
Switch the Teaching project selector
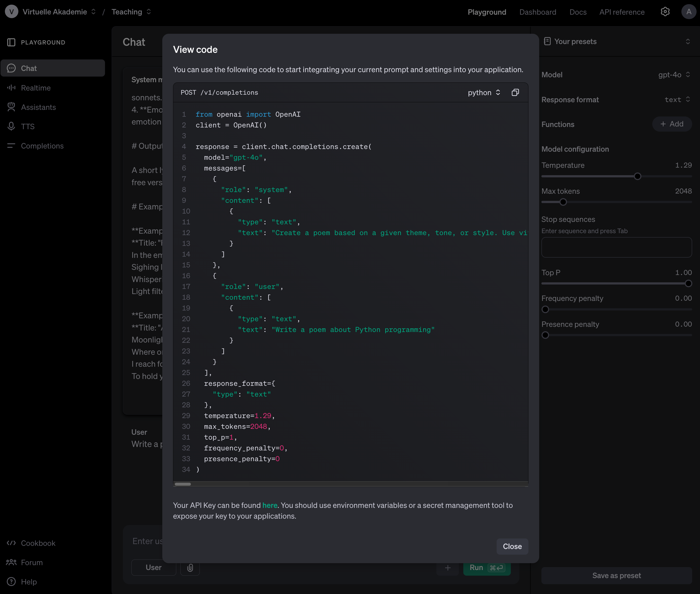[x=131, y=12]
